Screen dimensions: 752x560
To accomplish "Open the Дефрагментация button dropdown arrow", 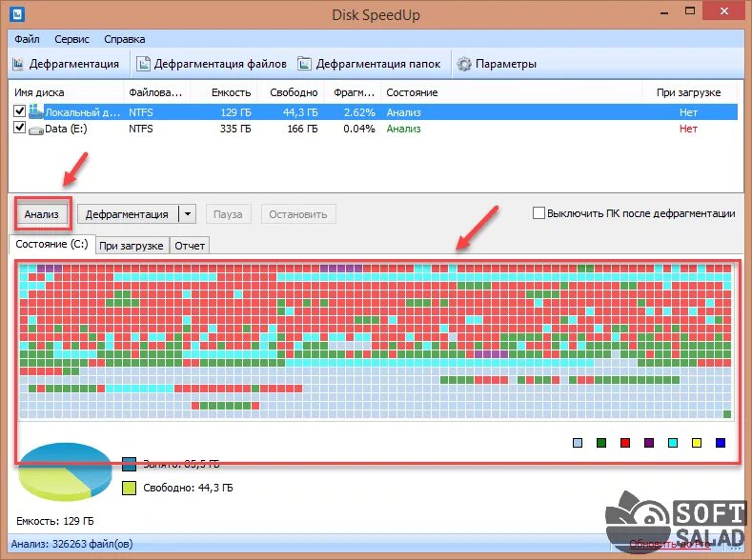I will (x=188, y=214).
